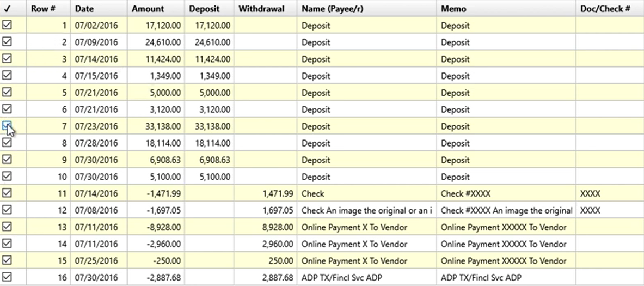Sort by the Row # column header
This screenshot has width=644, height=286.
48,8
